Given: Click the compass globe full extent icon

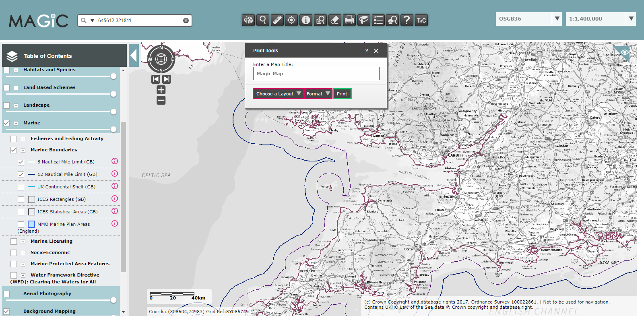Looking at the screenshot, I should (161, 59).
